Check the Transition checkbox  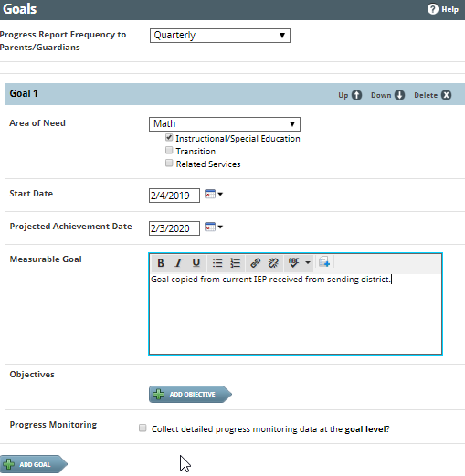click(169, 151)
